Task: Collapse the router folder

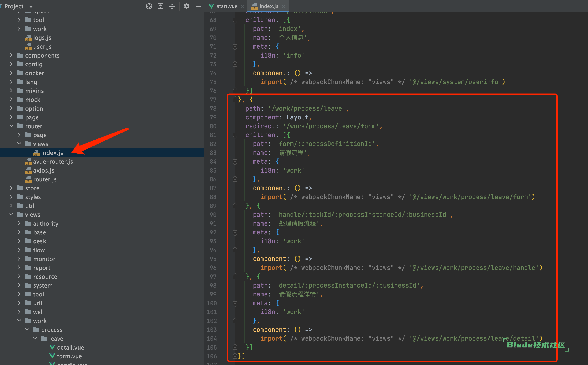Action: point(11,126)
